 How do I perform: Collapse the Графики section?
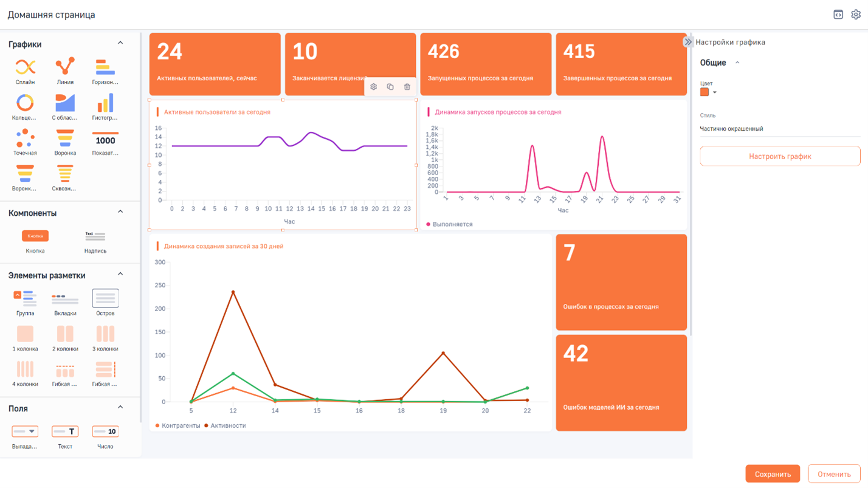120,43
